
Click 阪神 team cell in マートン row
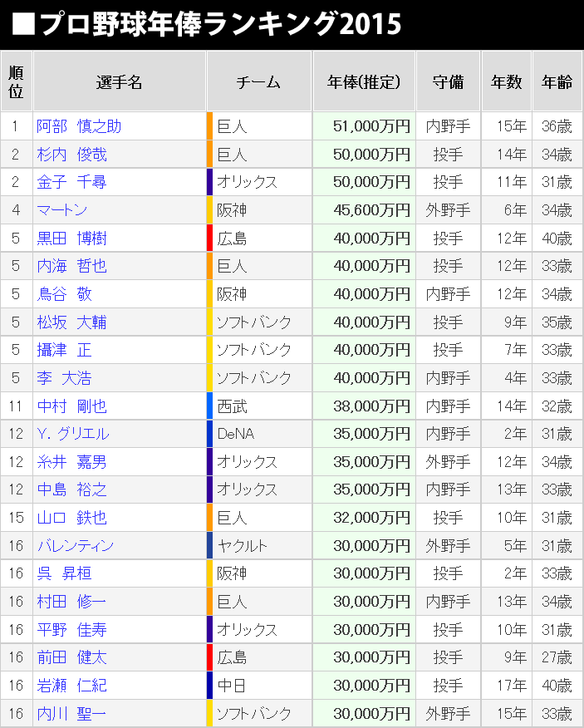pos(259,210)
